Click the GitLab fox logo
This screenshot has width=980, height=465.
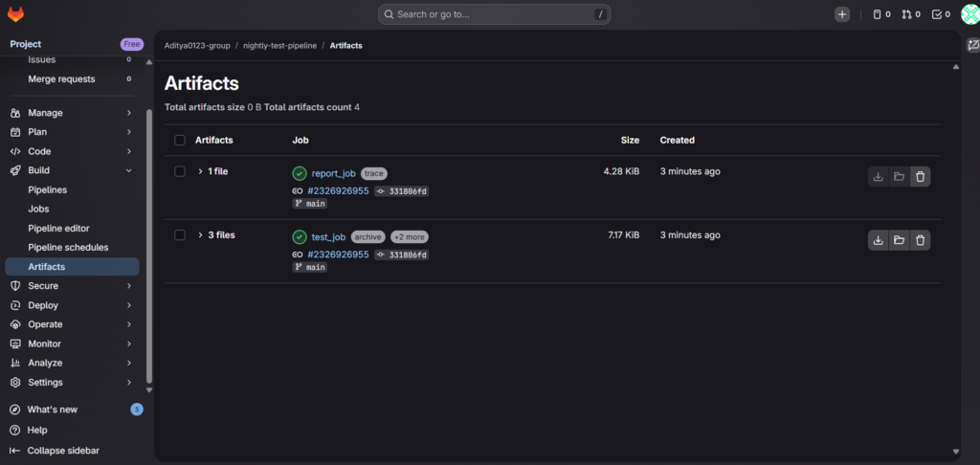[16, 14]
